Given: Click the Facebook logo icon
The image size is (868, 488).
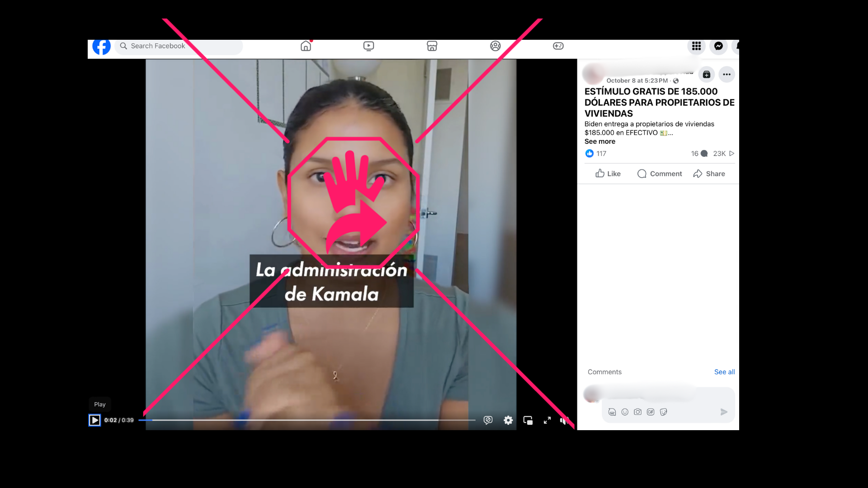Looking at the screenshot, I should (101, 46).
